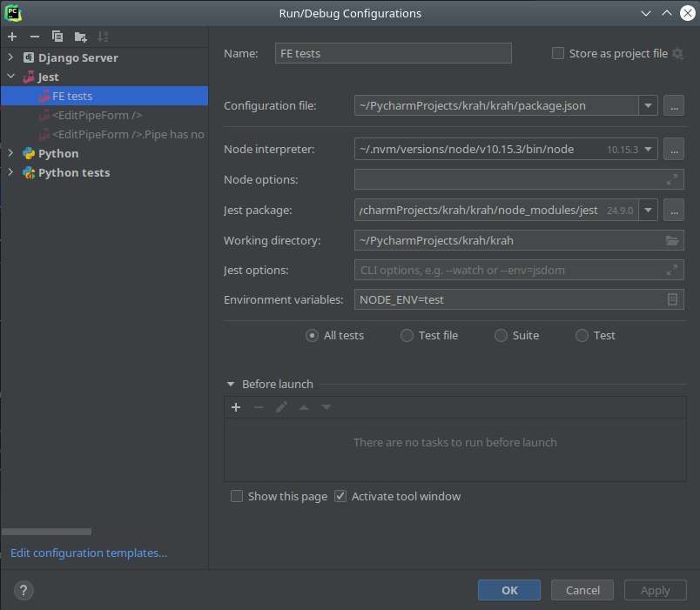This screenshot has height=610, width=700.
Task: Select <EditPipeForm /> configuration
Action: point(104,115)
